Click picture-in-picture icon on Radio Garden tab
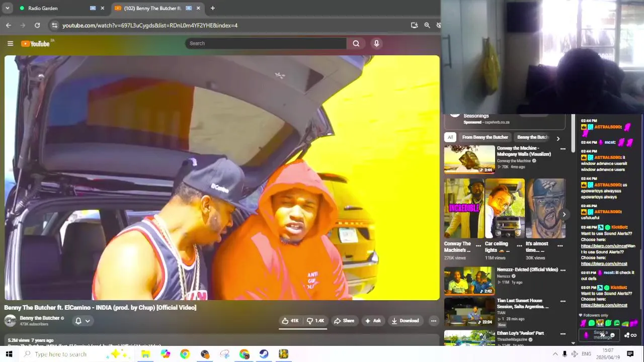 (x=93, y=8)
